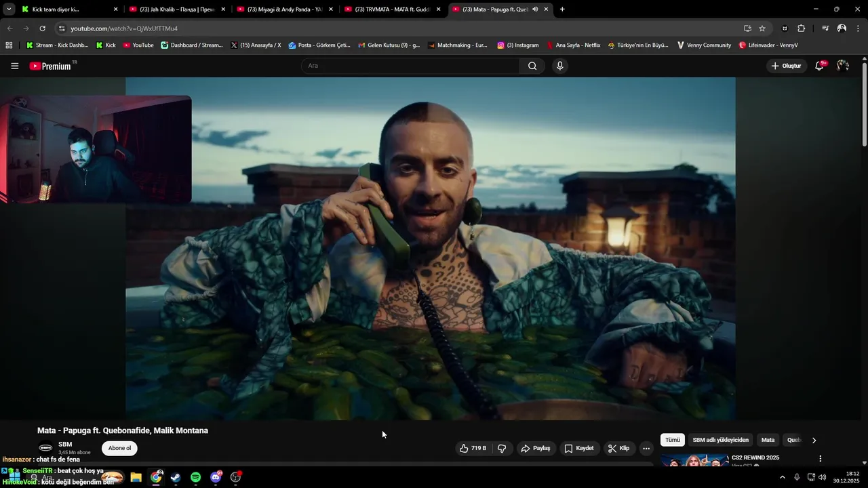Select the 'SBM adlı yükleyiciden' chip
Screen dimensions: 868x488
[720, 440]
